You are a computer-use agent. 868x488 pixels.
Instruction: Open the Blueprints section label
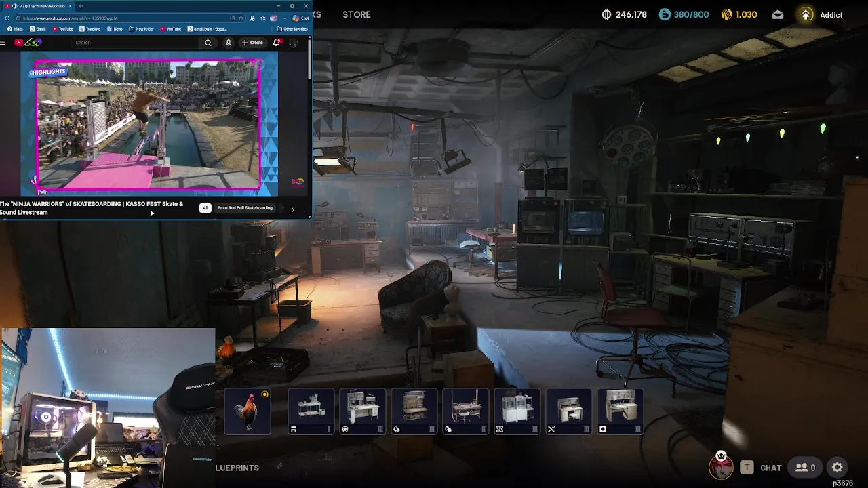tap(237, 468)
